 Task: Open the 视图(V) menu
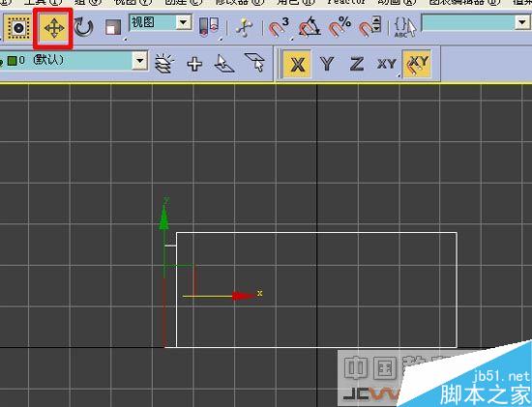[133, 2]
